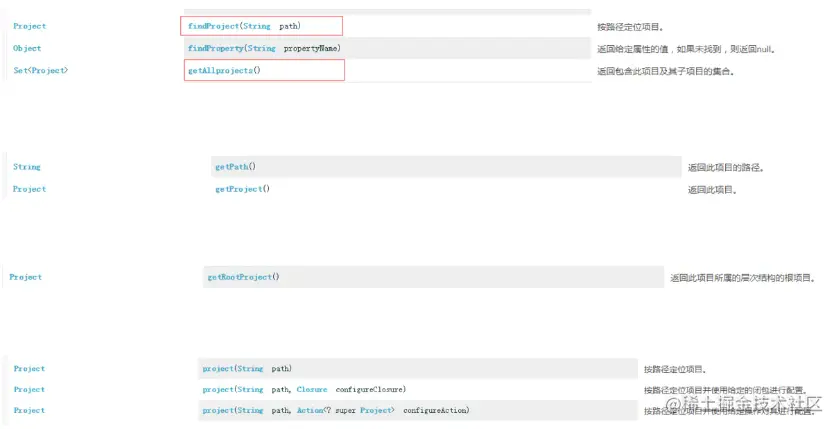
Task: Click description '返回此项目的路径。'
Action: point(726,168)
